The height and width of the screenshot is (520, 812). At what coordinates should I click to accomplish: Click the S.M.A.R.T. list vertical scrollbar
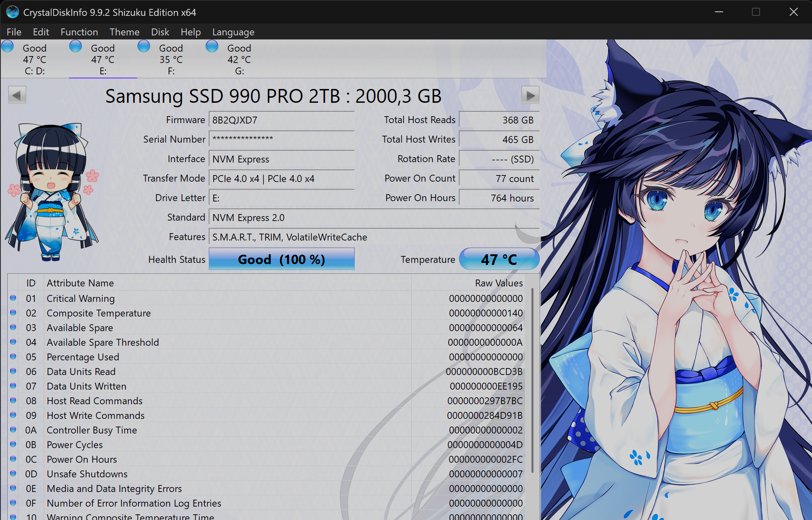click(x=532, y=380)
